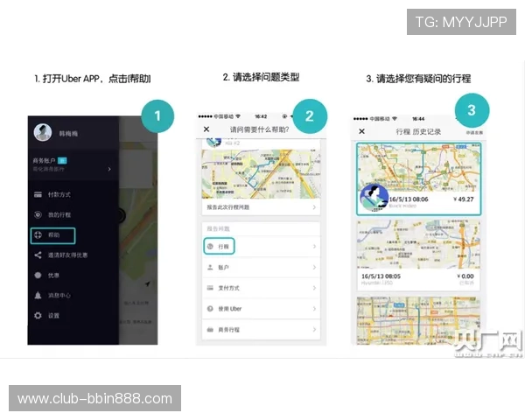Tap the fare ¥ 49.27

[464, 199]
